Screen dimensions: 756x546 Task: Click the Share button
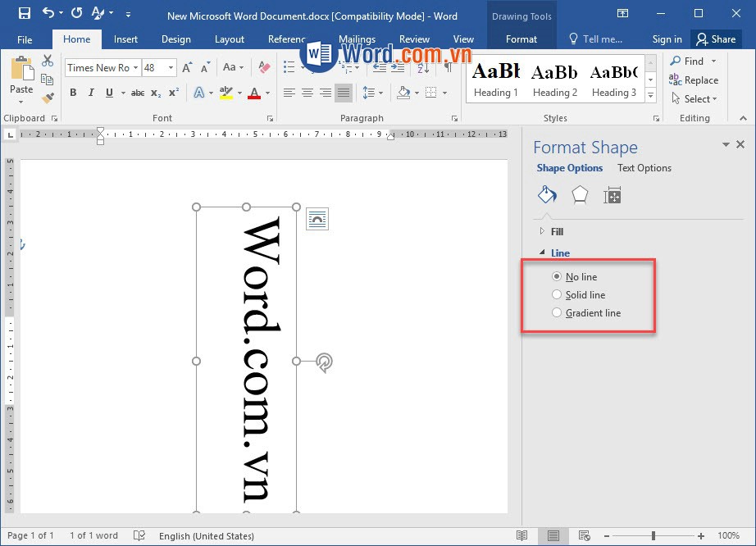pyautogui.click(x=716, y=39)
